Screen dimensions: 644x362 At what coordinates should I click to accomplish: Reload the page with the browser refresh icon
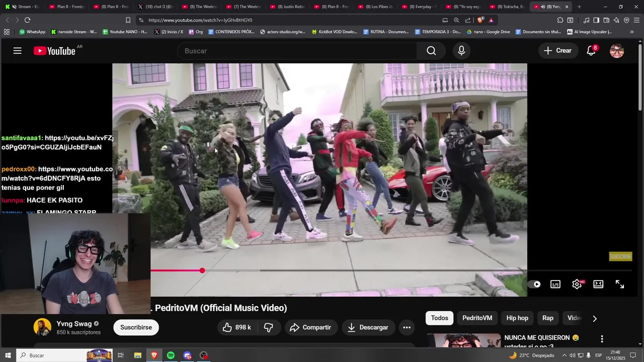27,20
